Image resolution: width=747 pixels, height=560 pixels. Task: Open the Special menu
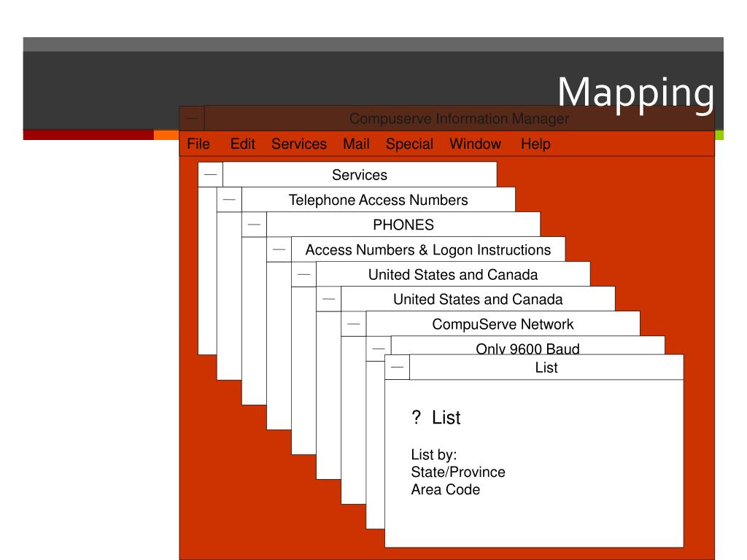(x=409, y=144)
